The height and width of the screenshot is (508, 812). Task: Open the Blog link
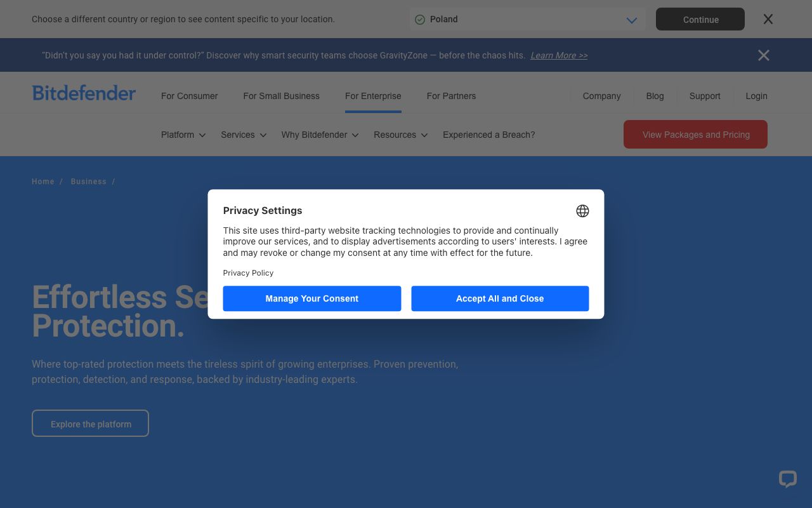coord(655,96)
